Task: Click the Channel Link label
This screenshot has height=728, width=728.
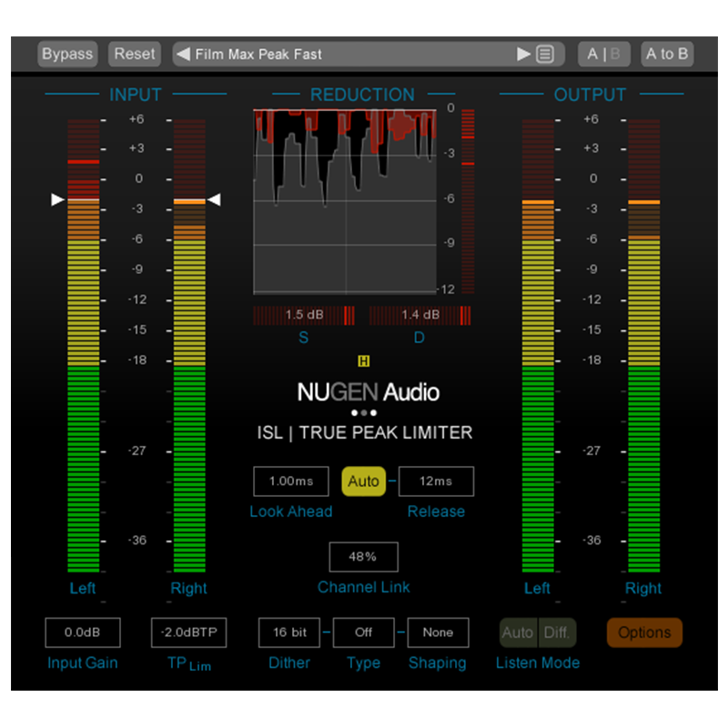Action: [363, 587]
